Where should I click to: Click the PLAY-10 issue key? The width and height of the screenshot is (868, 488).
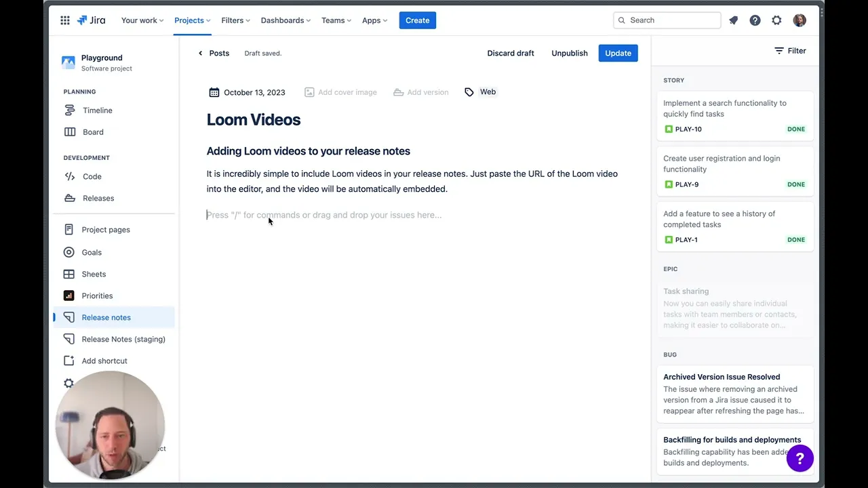688,129
